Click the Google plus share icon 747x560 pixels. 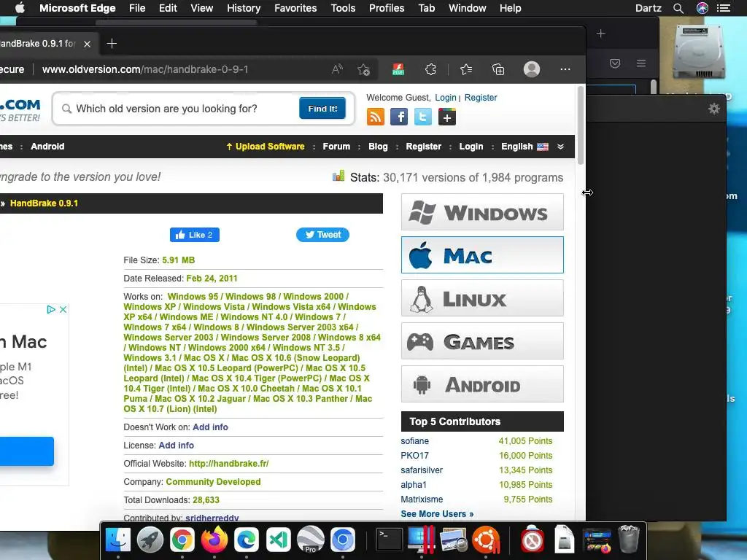pos(447,117)
